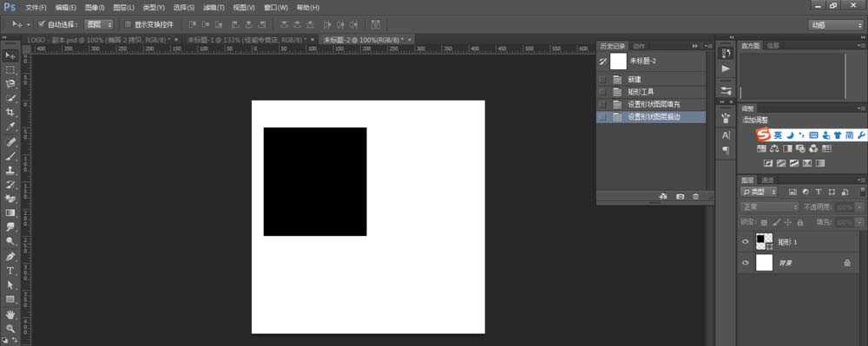868x346 pixels.
Task: Select the Pen tool in toolbox
Action: tap(10, 256)
